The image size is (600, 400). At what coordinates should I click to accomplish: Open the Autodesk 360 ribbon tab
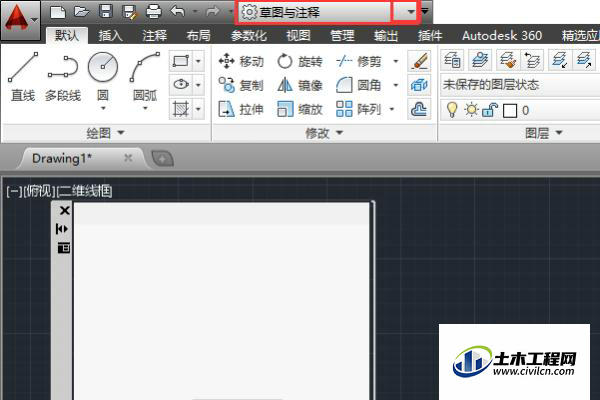[x=502, y=36]
